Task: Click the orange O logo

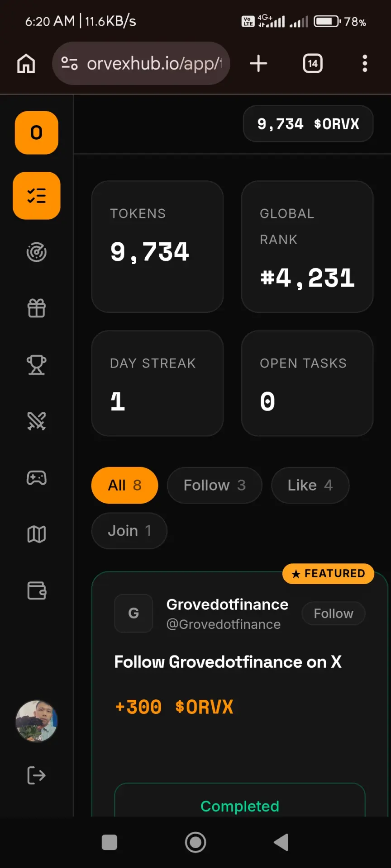Action: click(37, 133)
